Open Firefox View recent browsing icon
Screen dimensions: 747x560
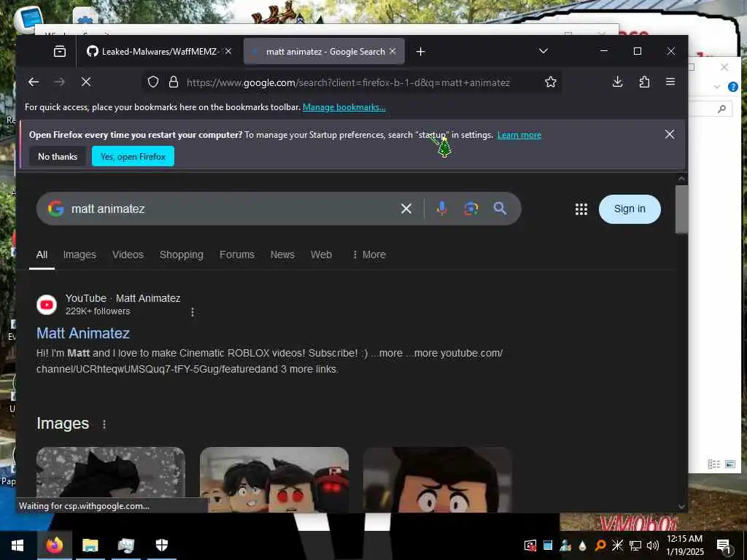coord(60,51)
